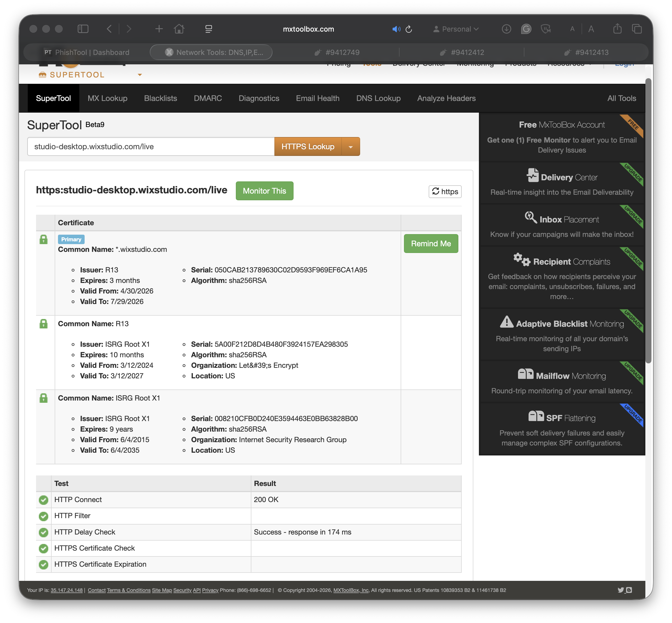Image resolution: width=672 pixels, height=623 pixels.
Task: Open the Site Map footer link
Action: tap(162, 590)
